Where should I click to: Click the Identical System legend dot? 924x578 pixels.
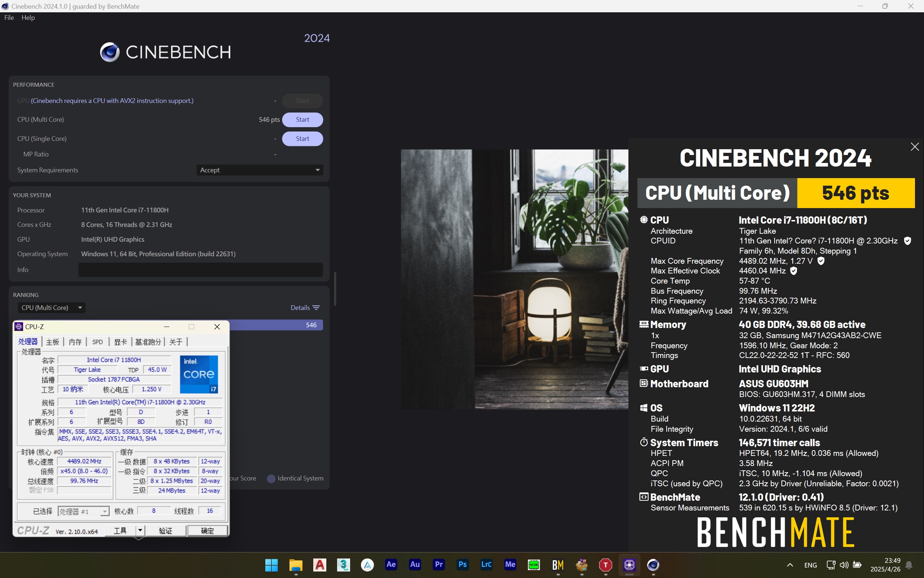[x=271, y=479]
